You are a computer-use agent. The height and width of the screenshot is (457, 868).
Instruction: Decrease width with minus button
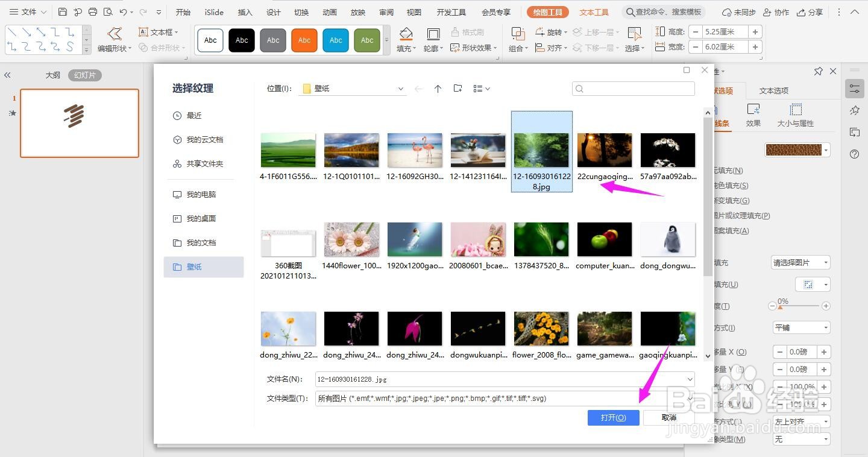tap(696, 46)
